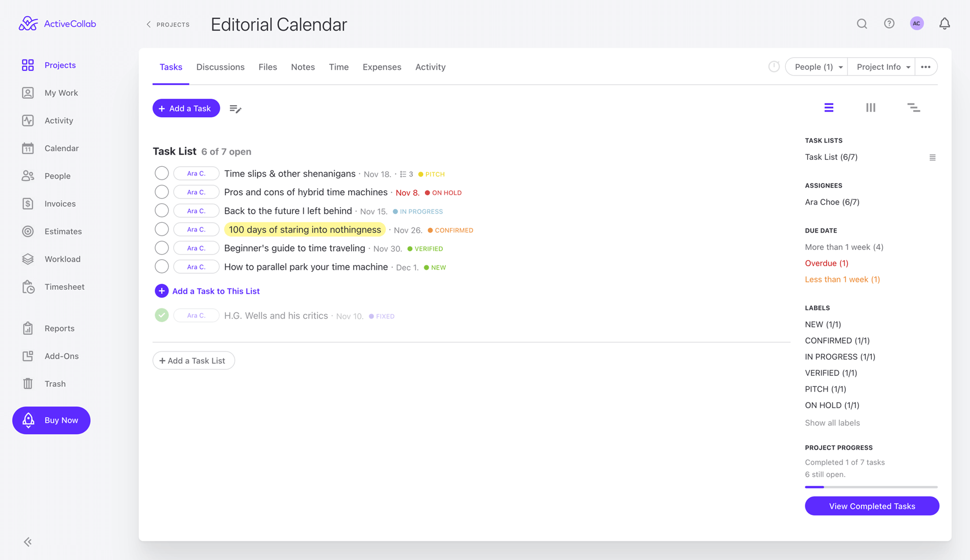This screenshot has height=560, width=970.
Task: Switch to timeline Gantt view
Action: [913, 108]
